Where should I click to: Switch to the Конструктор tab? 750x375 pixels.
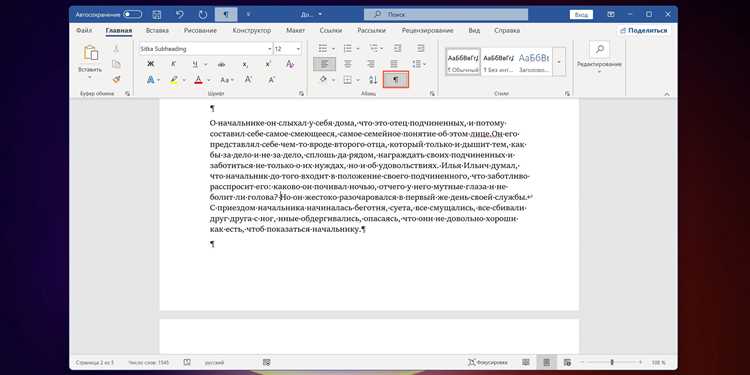252,30
